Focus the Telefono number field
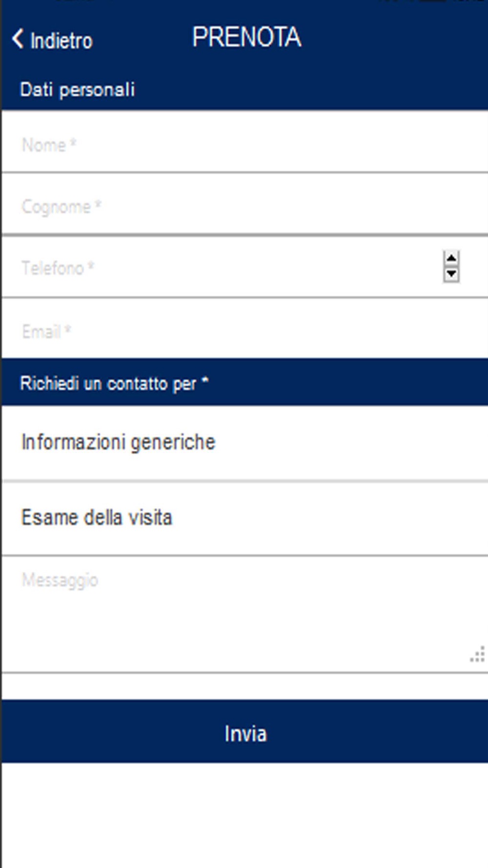 pos(220,268)
